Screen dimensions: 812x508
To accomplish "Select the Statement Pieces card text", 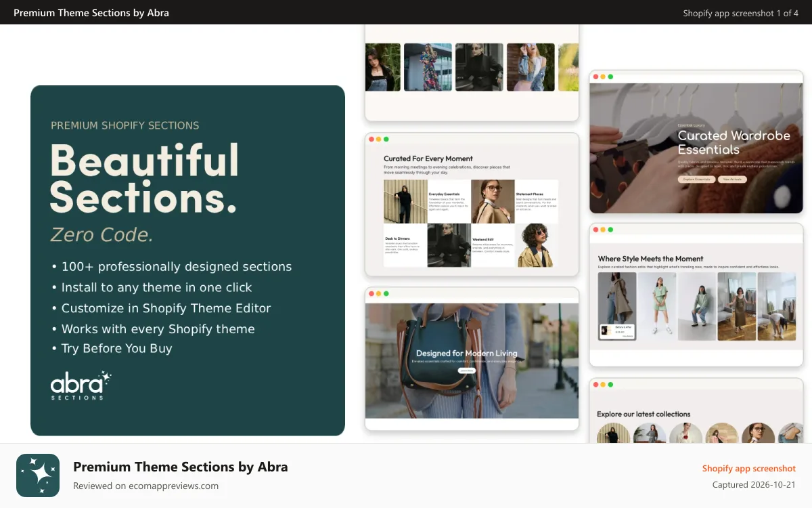I will point(537,201).
